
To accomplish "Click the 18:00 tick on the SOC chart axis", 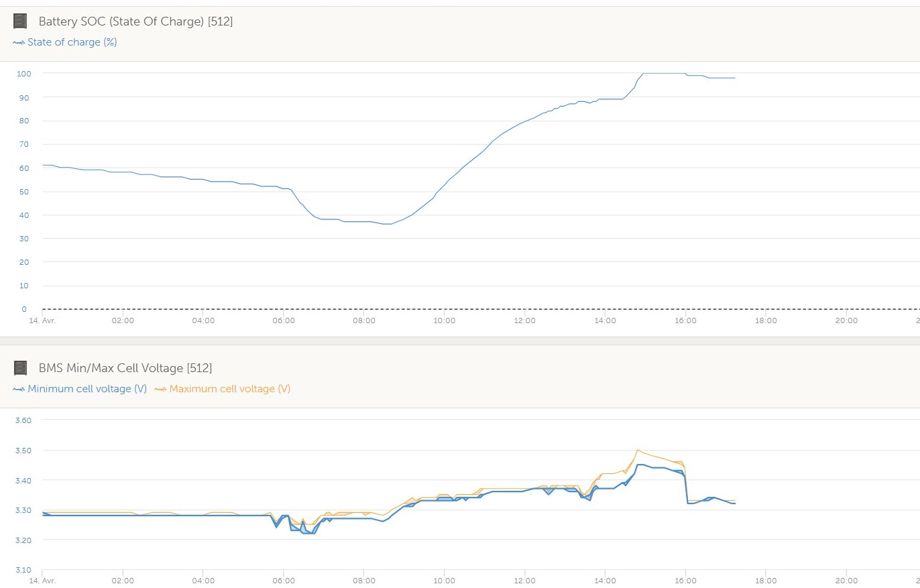I will click(x=766, y=320).
